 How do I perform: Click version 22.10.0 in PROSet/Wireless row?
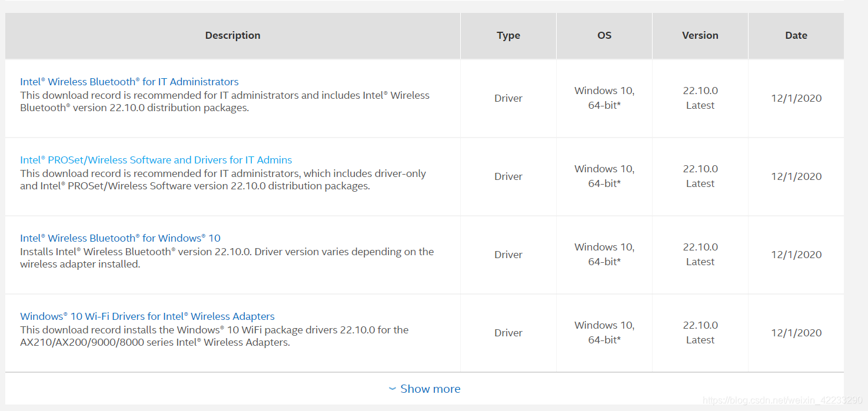(700, 169)
